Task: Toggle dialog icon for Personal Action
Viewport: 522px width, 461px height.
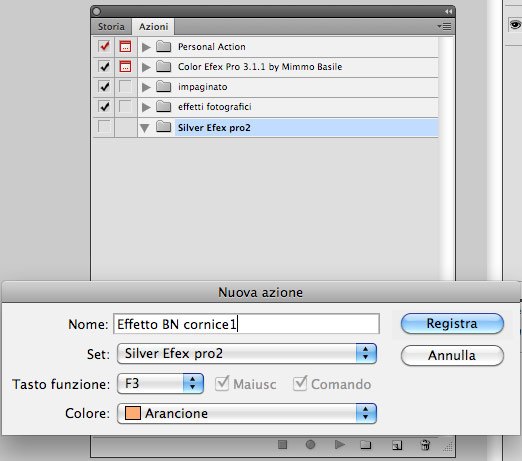Action: pos(125,46)
